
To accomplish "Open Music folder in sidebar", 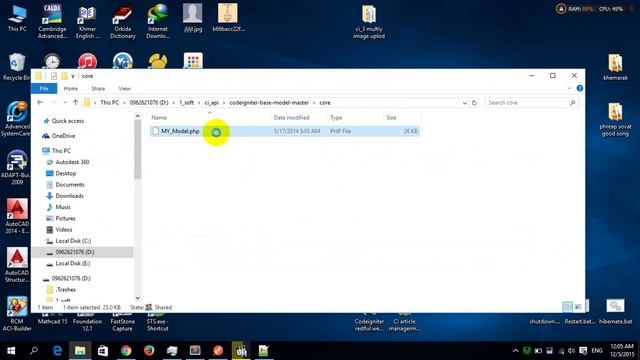I will pos(63,207).
